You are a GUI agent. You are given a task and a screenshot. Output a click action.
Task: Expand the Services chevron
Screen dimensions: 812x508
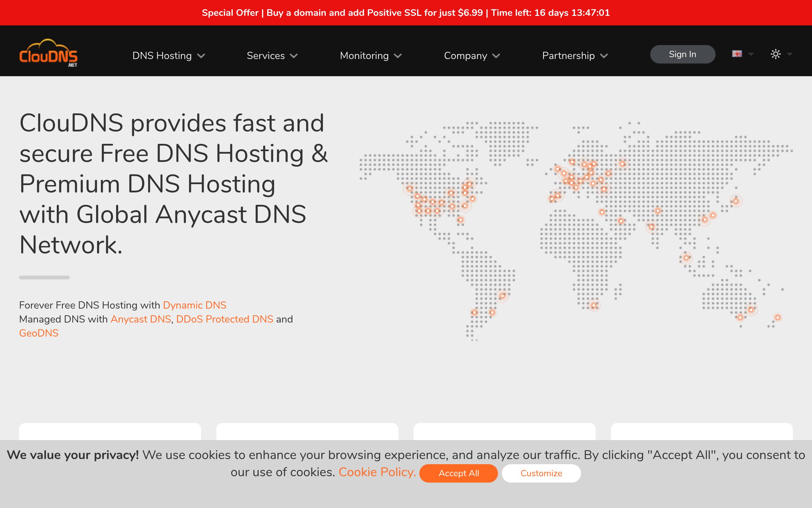tap(294, 56)
